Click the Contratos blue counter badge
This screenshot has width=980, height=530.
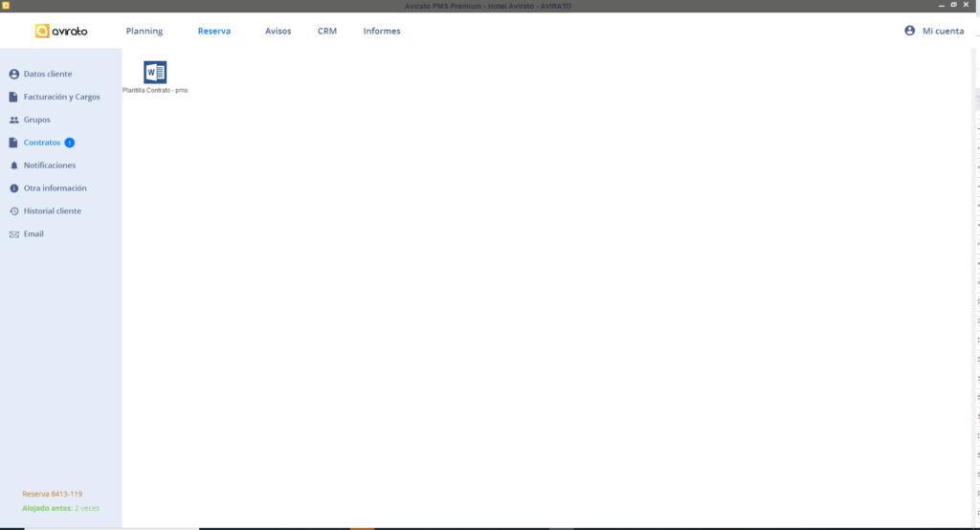(x=69, y=143)
